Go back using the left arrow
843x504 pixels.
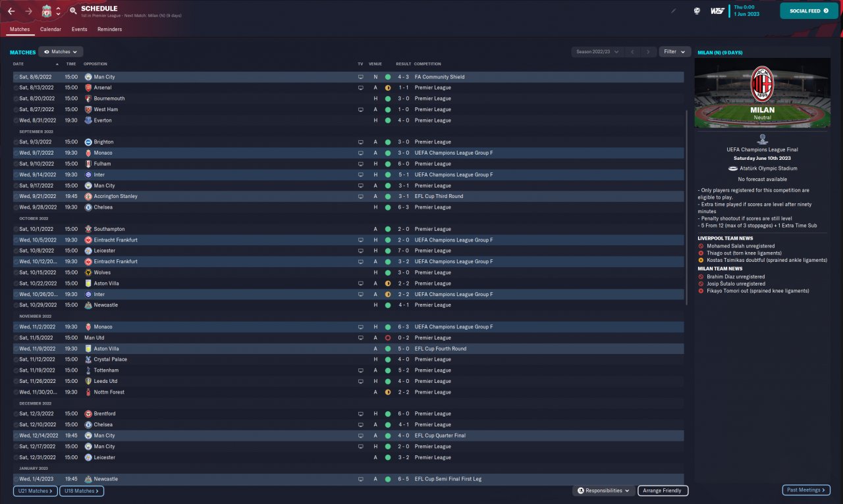[x=11, y=11]
